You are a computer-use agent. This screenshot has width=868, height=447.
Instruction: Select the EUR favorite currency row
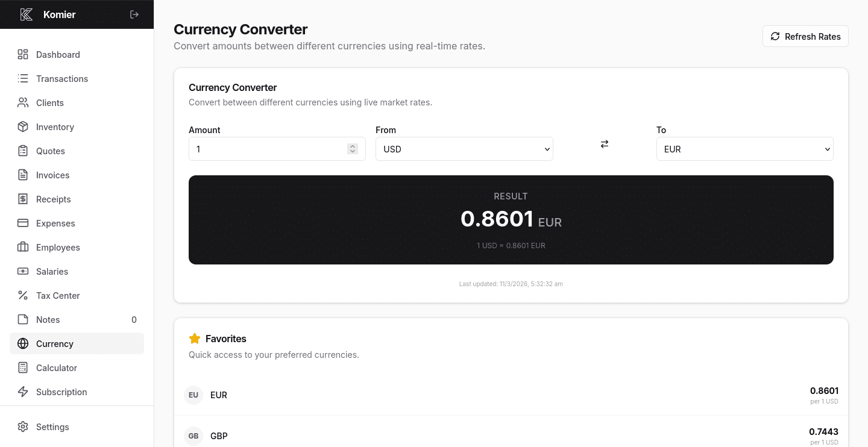511,395
